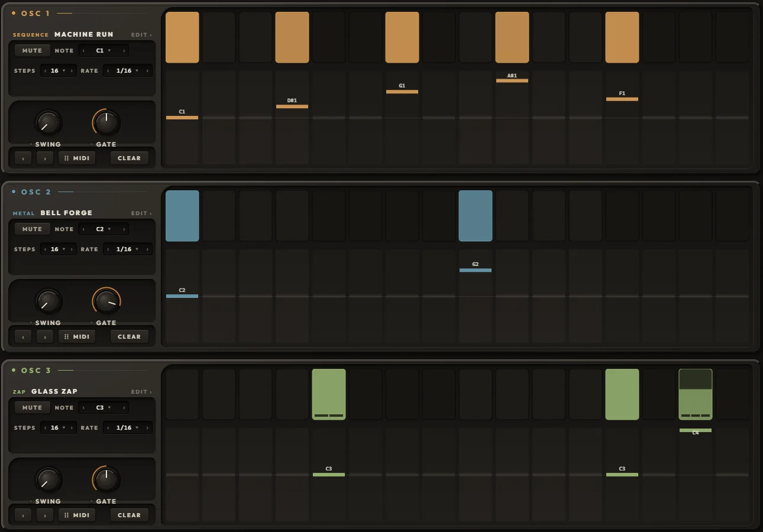Image resolution: width=763 pixels, height=532 pixels.
Task: Mute the OSC 3 Glass Zap lane
Action: pyautogui.click(x=32, y=408)
